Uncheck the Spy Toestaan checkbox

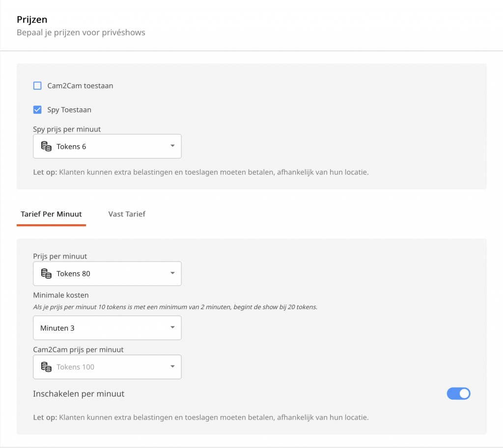point(37,110)
